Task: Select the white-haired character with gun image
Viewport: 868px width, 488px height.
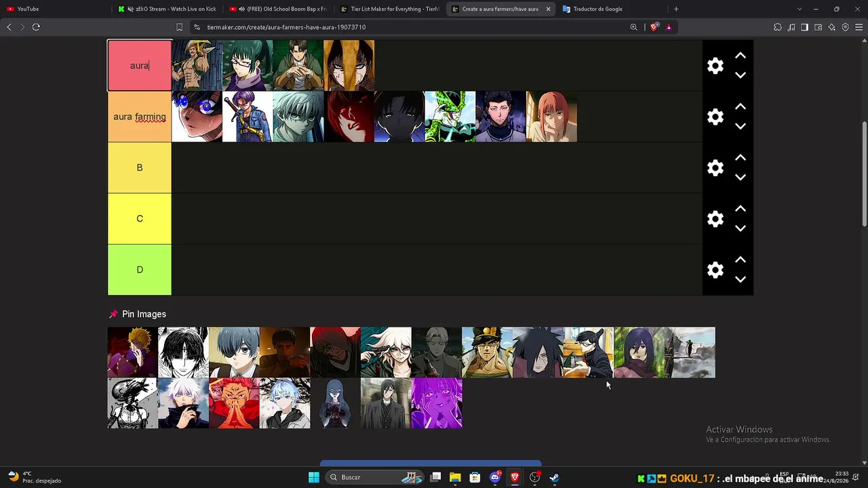Action: 386,352
